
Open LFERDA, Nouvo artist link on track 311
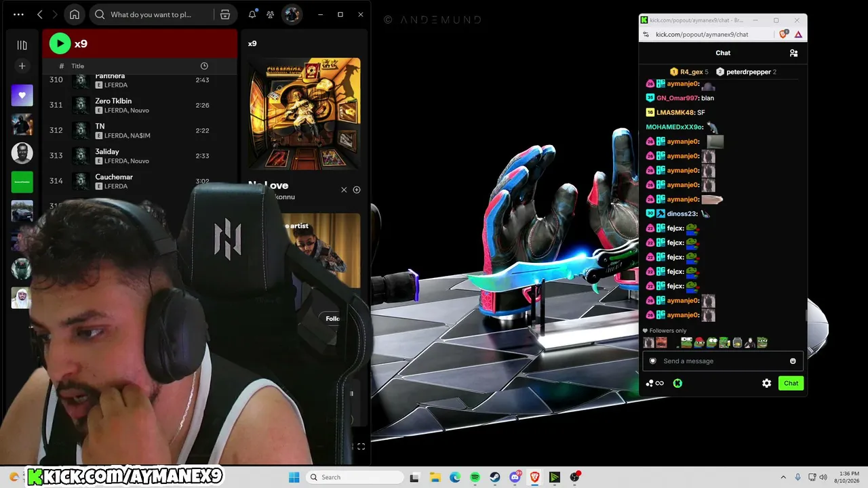coord(127,110)
